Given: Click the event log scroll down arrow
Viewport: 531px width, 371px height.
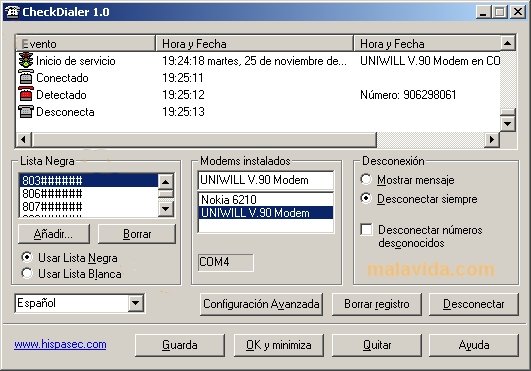Looking at the screenshot, I should coord(508,124).
